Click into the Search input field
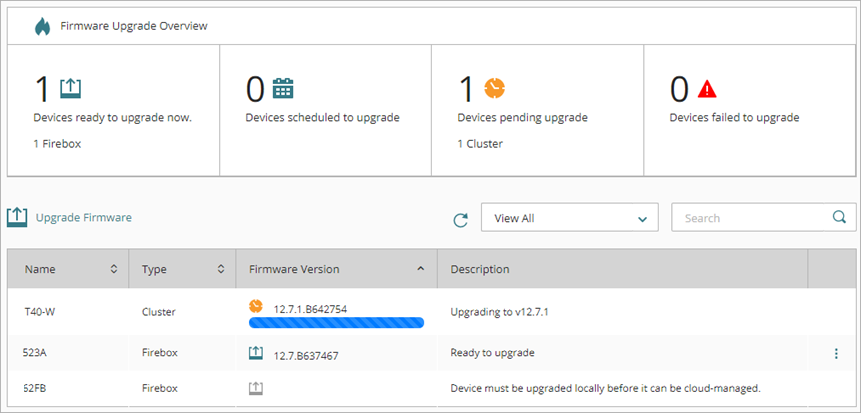This screenshot has height=413, width=861. (750, 218)
